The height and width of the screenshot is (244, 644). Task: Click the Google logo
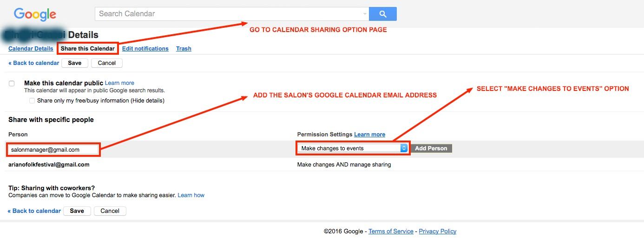click(x=35, y=14)
